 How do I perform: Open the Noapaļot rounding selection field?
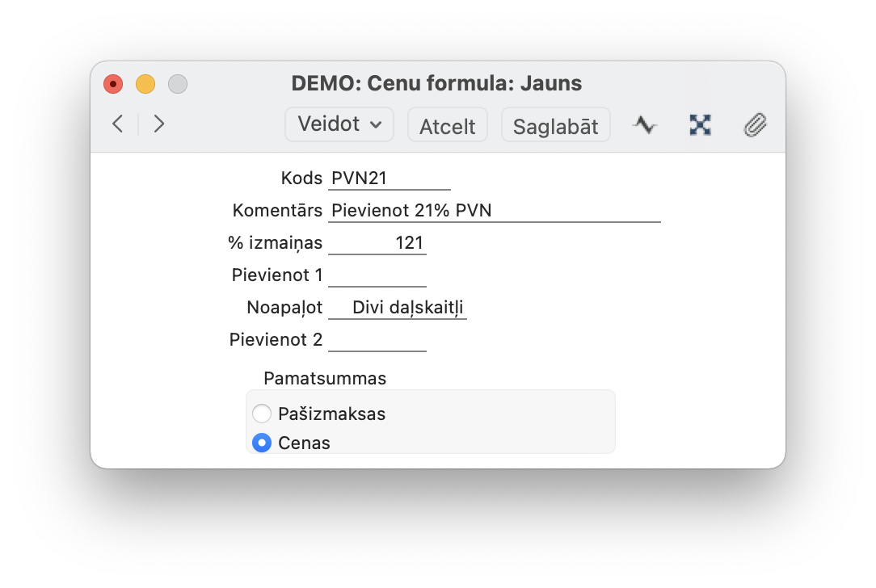pos(398,308)
